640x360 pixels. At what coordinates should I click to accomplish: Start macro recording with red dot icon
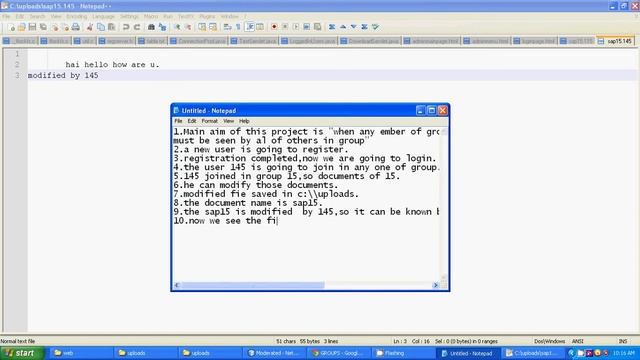(274, 27)
